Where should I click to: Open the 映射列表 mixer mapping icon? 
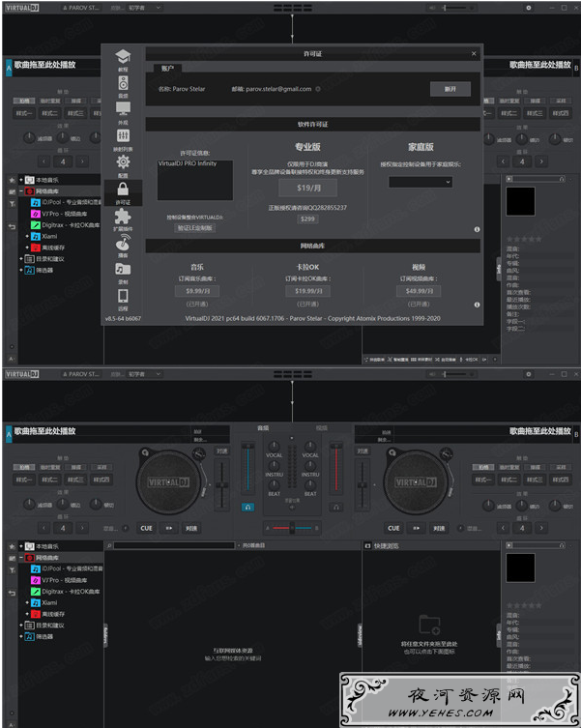pyautogui.click(x=123, y=136)
